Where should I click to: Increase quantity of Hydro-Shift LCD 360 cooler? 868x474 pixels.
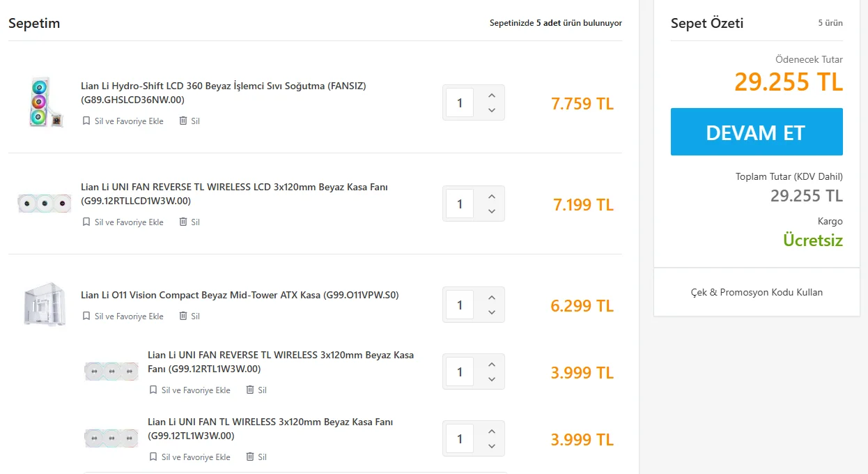pos(492,95)
